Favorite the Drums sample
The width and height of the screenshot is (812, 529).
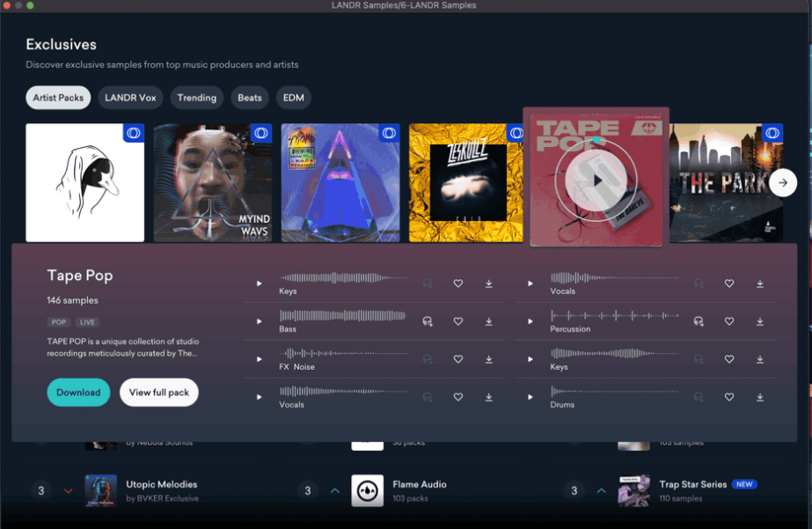[x=729, y=397]
